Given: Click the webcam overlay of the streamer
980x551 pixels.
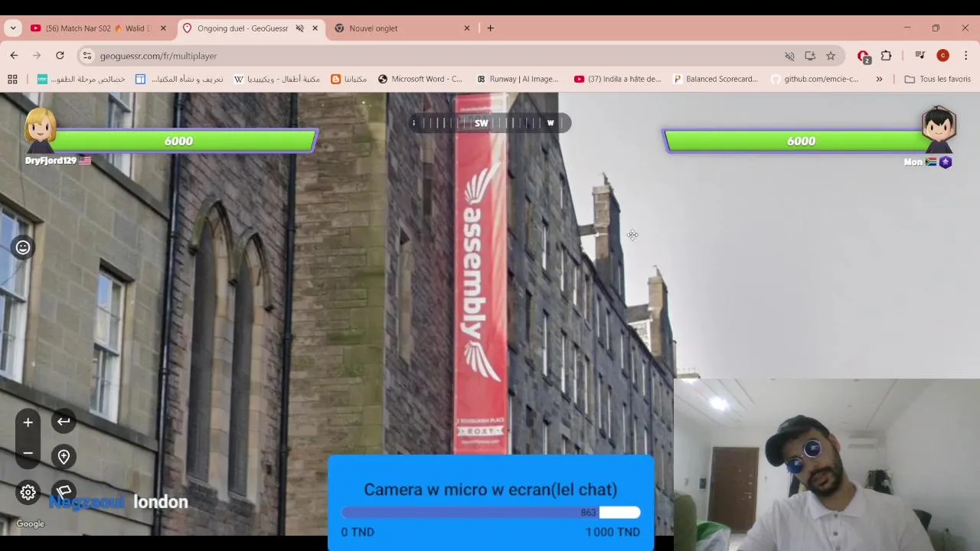Looking at the screenshot, I should point(827,465).
